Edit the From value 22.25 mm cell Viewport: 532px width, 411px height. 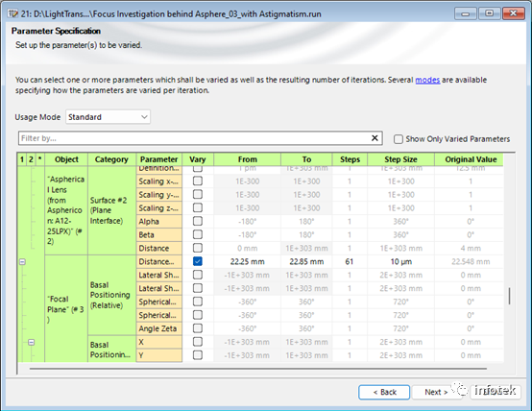pos(248,261)
